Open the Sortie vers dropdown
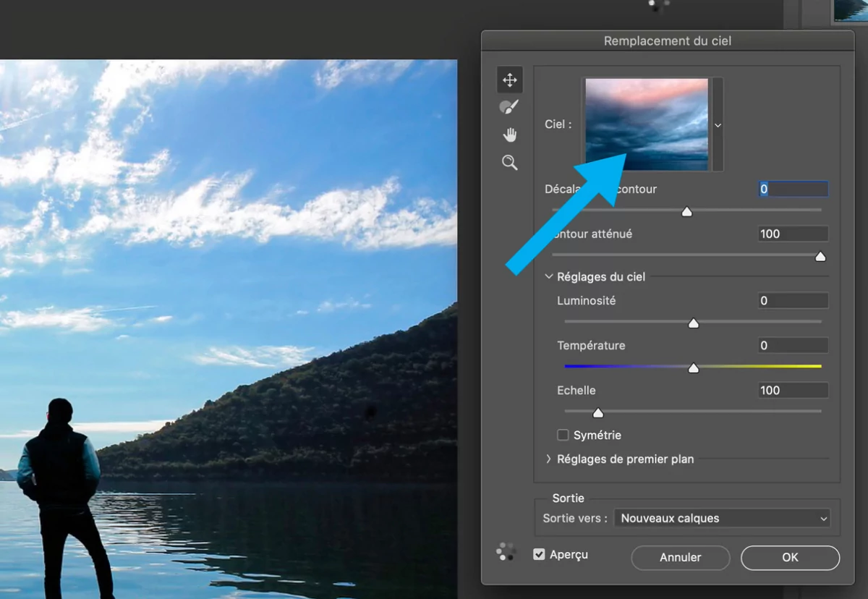868x599 pixels. [722, 518]
